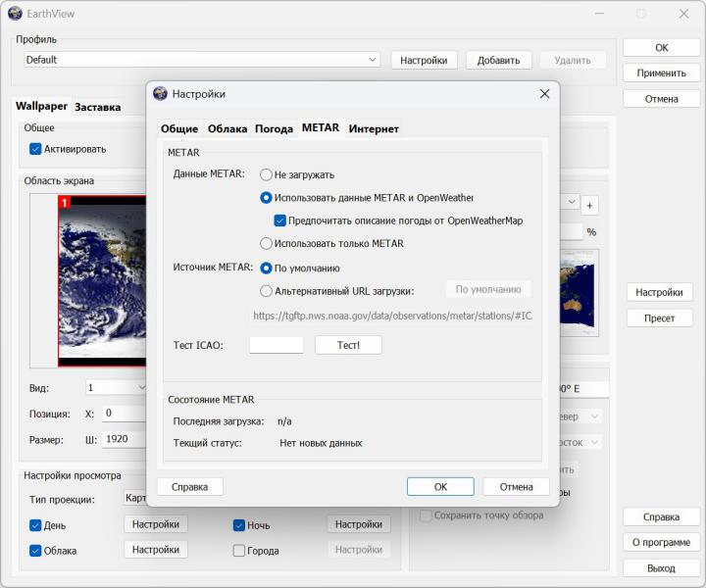Enable the 'Города' checkbox
706x588 pixels.
pos(239,551)
